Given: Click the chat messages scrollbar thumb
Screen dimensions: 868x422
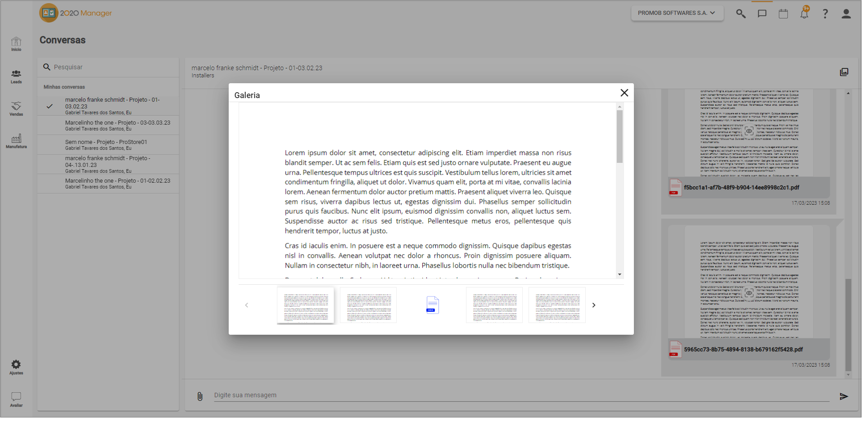Looking at the screenshot, I should coord(848,325).
